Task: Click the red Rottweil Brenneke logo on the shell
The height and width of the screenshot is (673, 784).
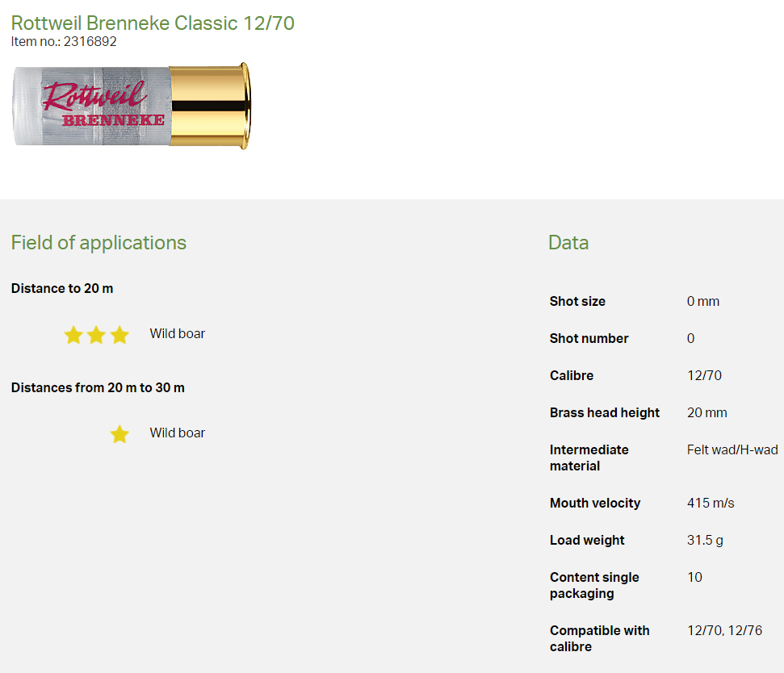Action: (x=101, y=103)
